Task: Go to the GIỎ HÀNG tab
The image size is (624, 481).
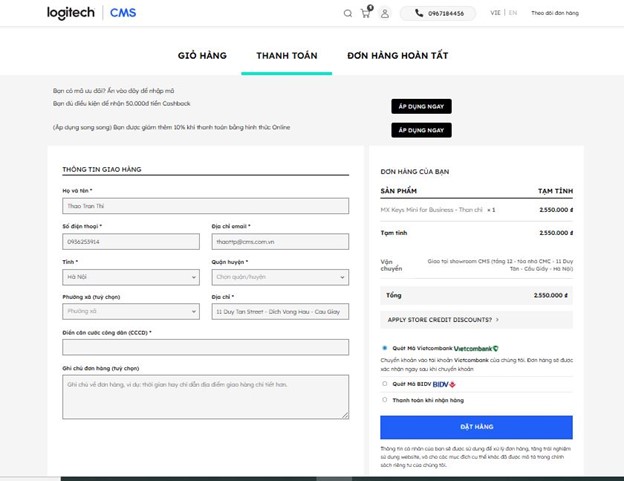Action: tap(202, 56)
